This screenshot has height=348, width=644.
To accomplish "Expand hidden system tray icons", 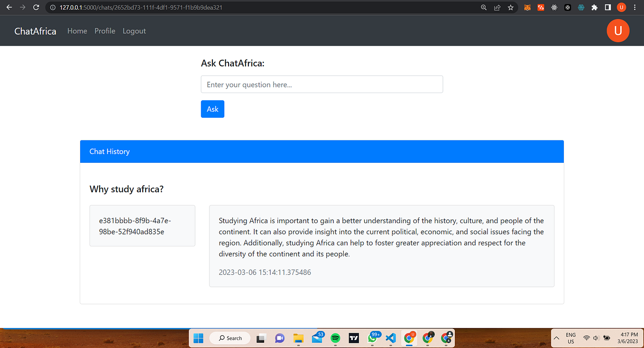I will 556,338.
